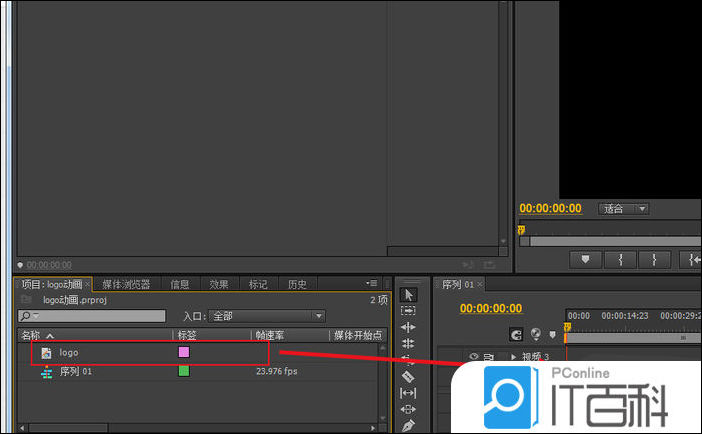Click the Add Marker button in timeline
The image size is (702, 434).
(x=552, y=335)
